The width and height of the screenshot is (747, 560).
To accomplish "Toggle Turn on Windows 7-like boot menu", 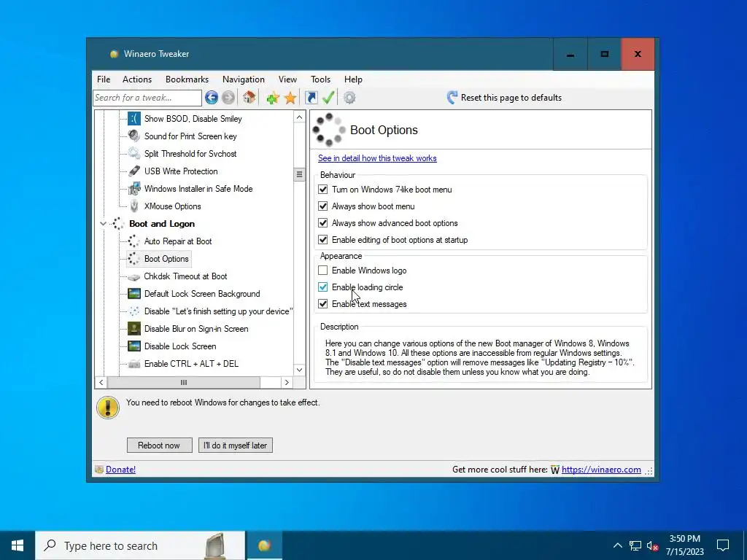I will 323,189.
